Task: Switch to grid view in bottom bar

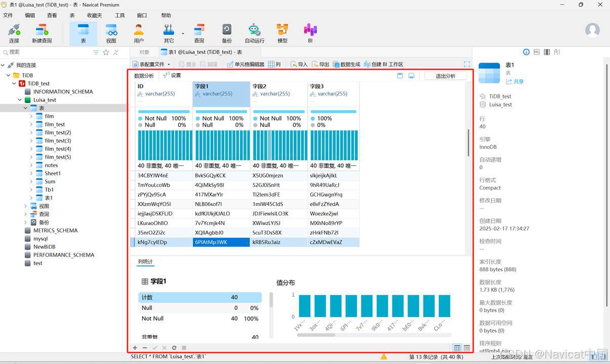Action: pos(457,348)
